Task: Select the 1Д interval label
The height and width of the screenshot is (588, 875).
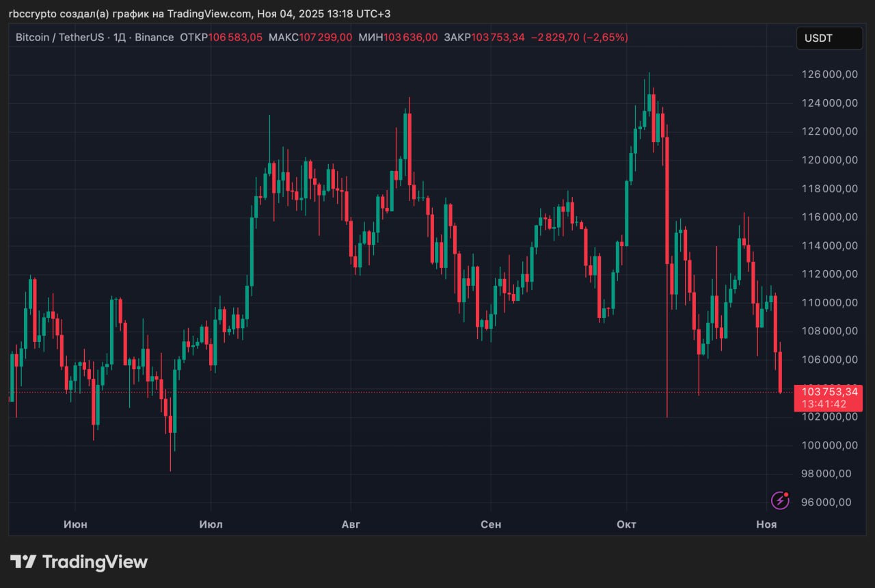Action: click(120, 38)
